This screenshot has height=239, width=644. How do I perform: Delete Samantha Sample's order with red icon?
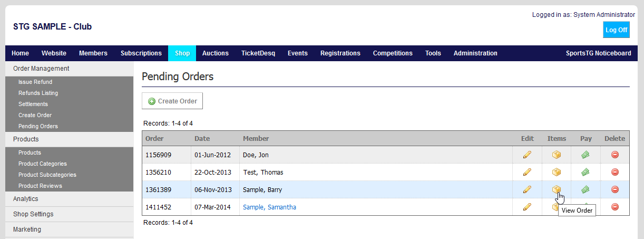(x=614, y=207)
